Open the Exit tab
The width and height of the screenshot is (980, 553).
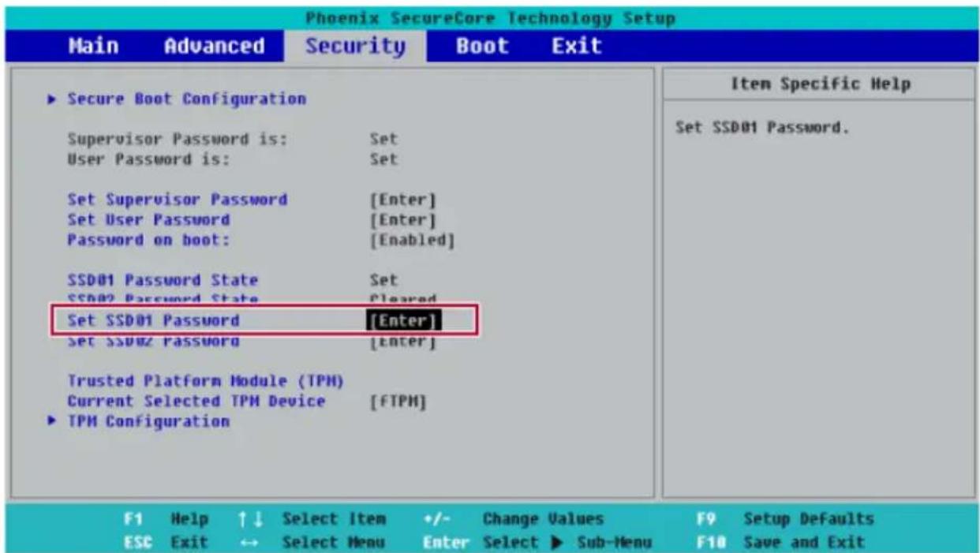(x=576, y=47)
